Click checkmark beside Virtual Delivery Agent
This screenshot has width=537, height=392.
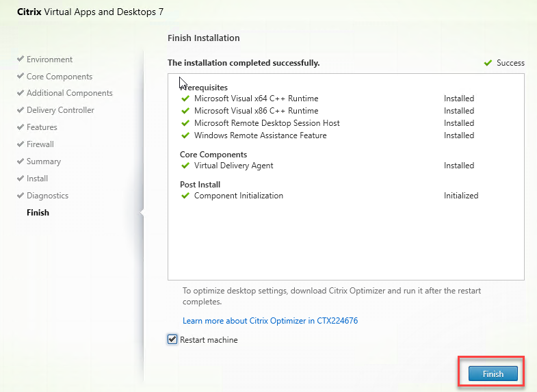click(x=185, y=166)
